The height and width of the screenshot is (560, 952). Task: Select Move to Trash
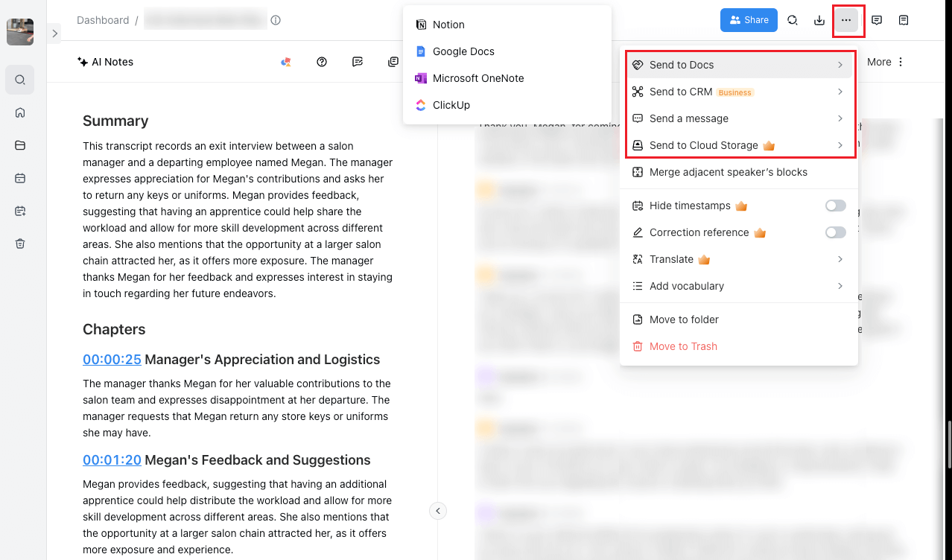pos(739,346)
